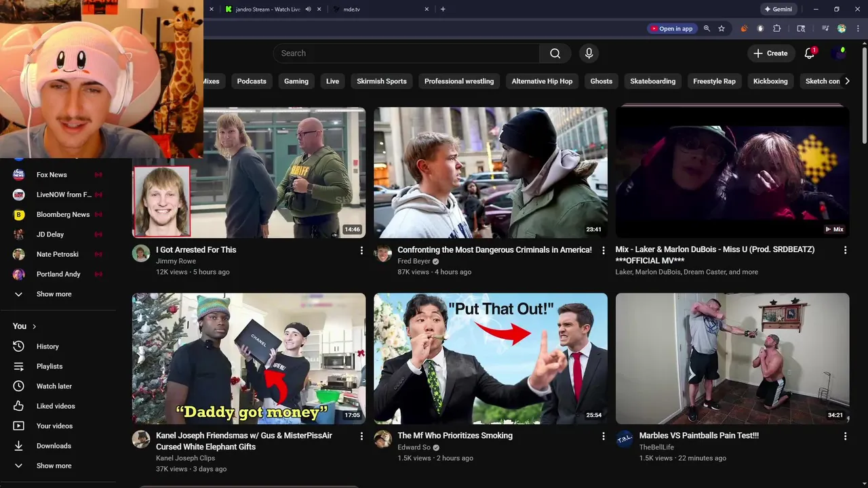Viewport: 868px width, 488px height.
Task: Click the YouTube search input field
Action: point(406,54)
